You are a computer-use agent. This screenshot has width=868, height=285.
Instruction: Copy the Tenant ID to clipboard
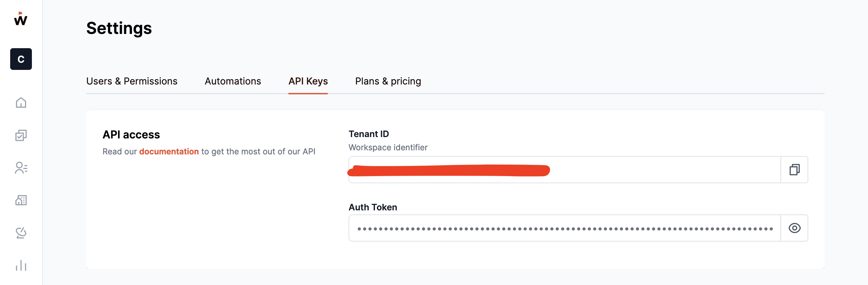pos(794,170)
